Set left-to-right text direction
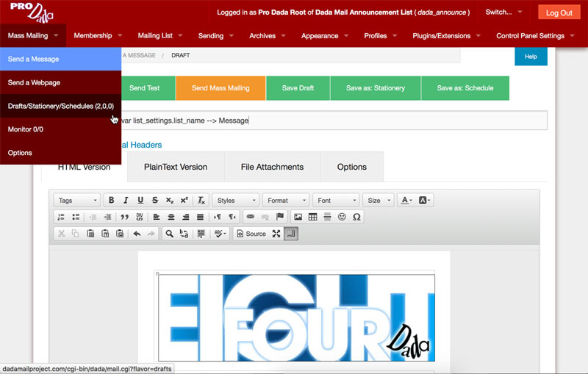This screenshot has height=374, width=588. coord(218,217)
